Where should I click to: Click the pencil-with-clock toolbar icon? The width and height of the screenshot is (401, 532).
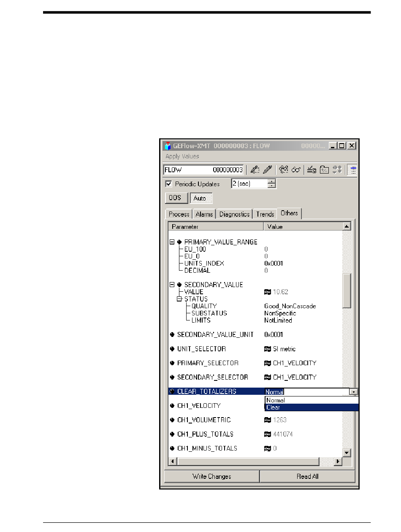tap(312, 170)
